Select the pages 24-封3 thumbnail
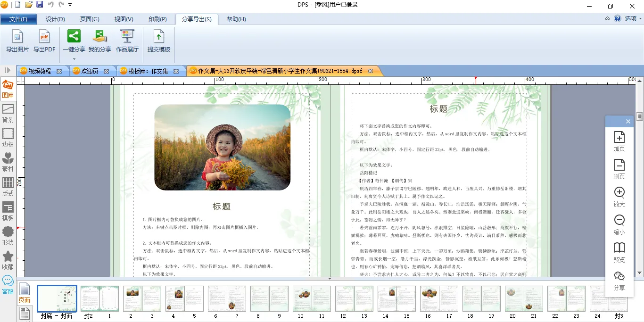Screen dimensions: 644x322 coord(609,298)
